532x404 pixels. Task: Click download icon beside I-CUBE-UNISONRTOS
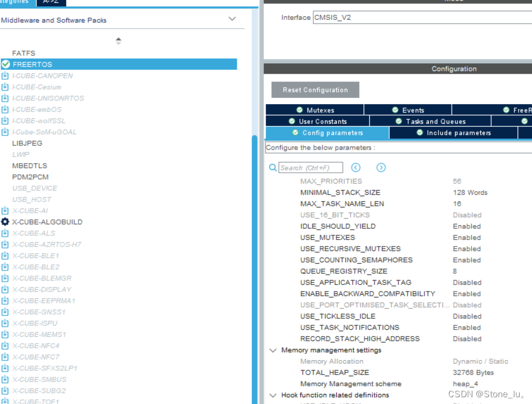pos(4,98)
